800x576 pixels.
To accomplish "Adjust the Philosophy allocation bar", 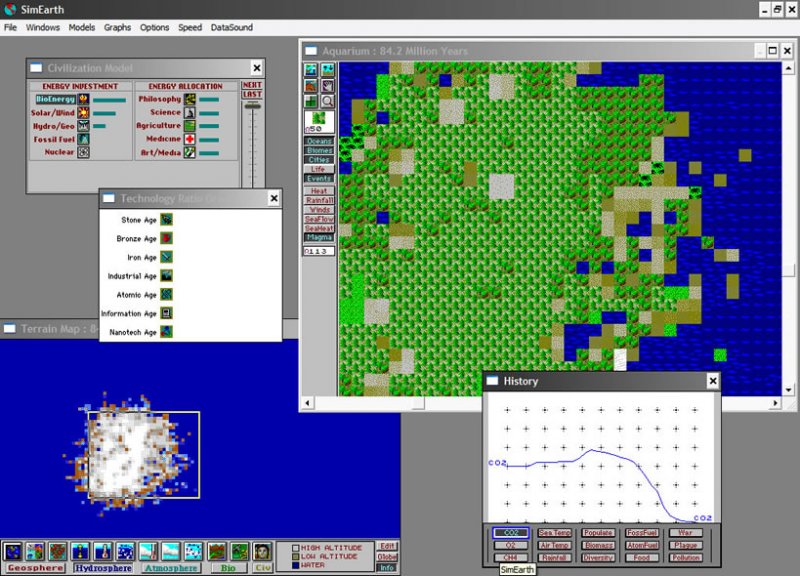I will 209,100.
